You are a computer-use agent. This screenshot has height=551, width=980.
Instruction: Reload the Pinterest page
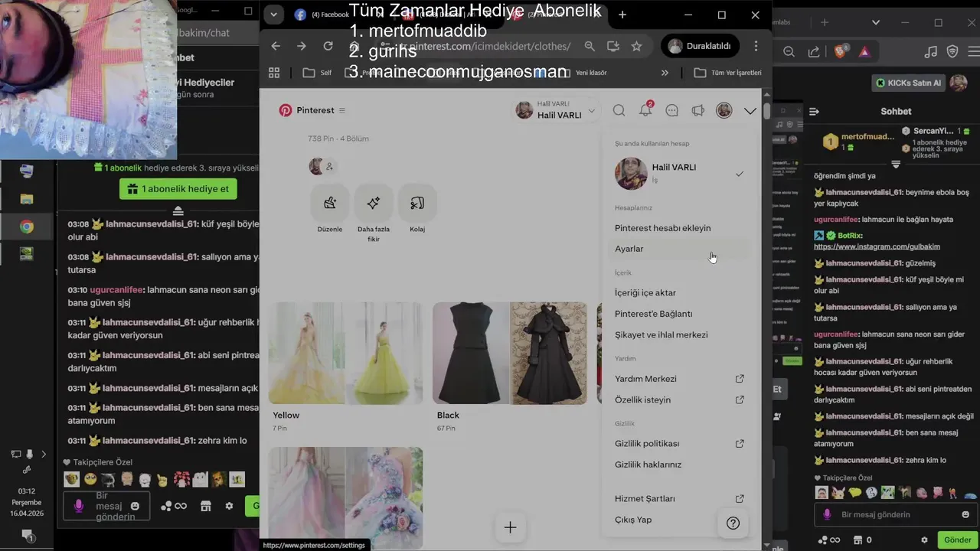click(328, 46)
